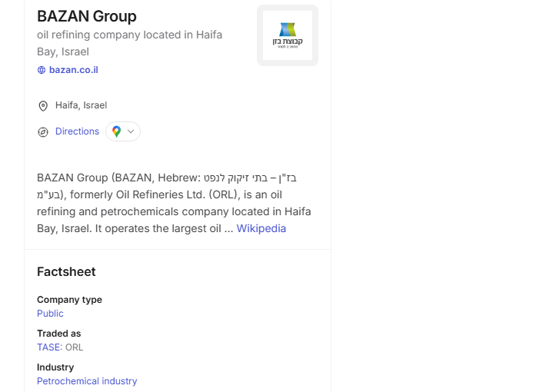Viewport: 556px width, 392px height.
Task: Open the BAZAN Group logo image
Action: click(287, 35)
